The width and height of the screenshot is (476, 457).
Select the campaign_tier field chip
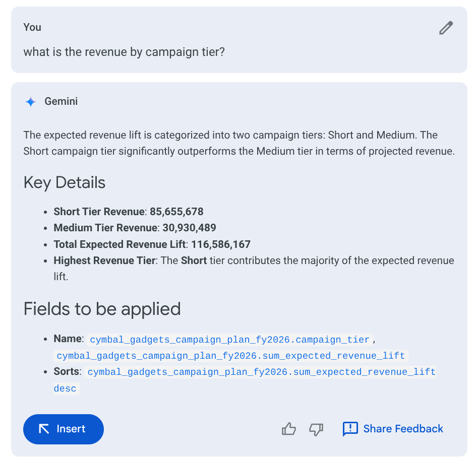(x=229, y=340)
